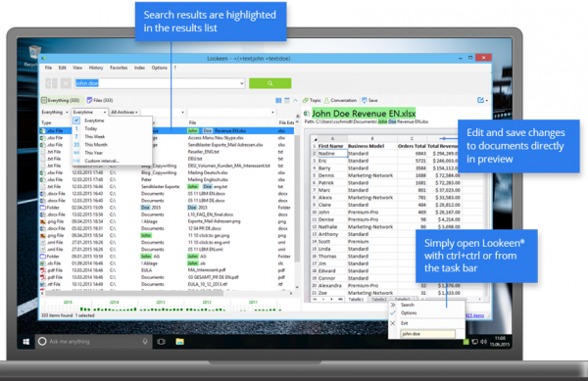Open the ? help menu
Screen dimensions: 588x381
click(x=174, y=68)
